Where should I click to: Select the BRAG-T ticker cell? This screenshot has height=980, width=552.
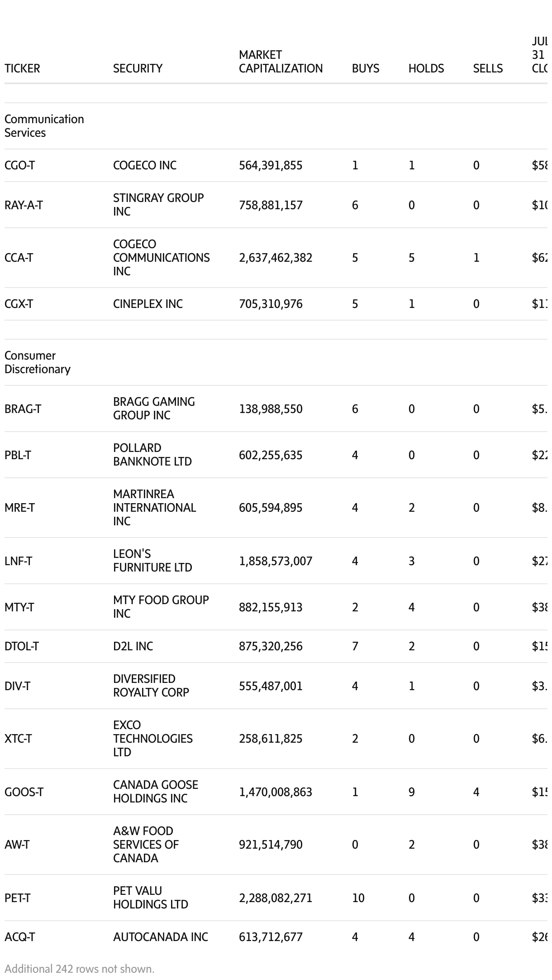tap(23, 409)
